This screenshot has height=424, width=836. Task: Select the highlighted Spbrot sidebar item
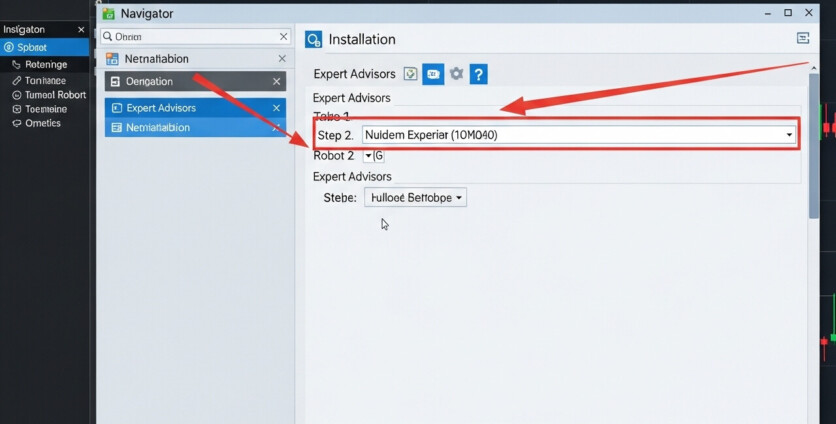point(44,48)
